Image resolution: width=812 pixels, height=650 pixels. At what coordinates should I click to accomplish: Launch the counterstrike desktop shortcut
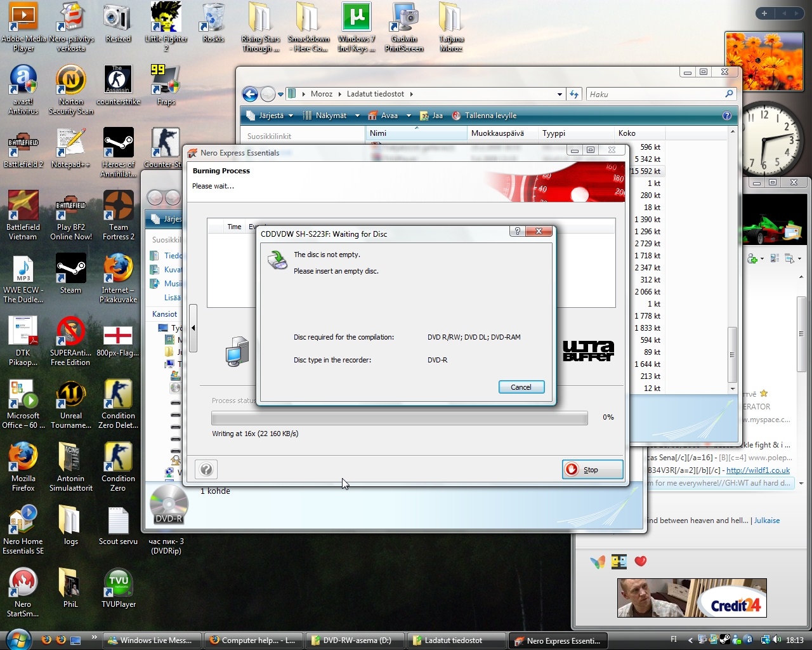pyautogui.click(x=119, y=85)
